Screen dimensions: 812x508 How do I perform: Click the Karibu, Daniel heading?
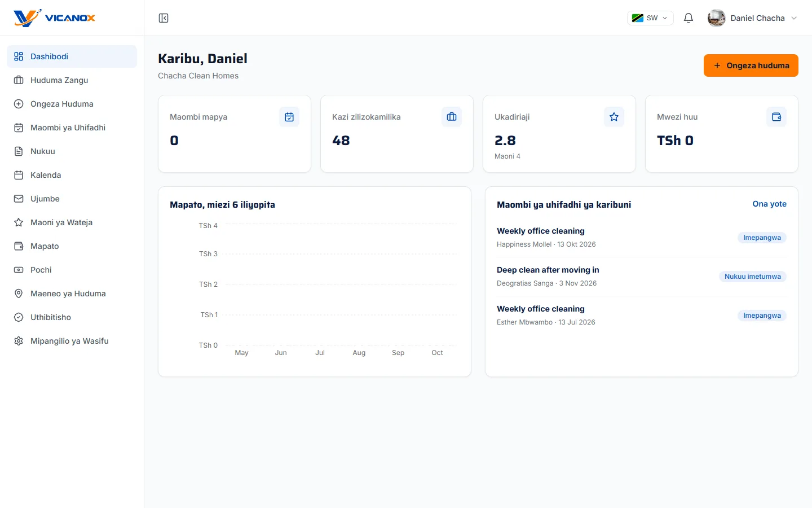[x=202, y=59]
